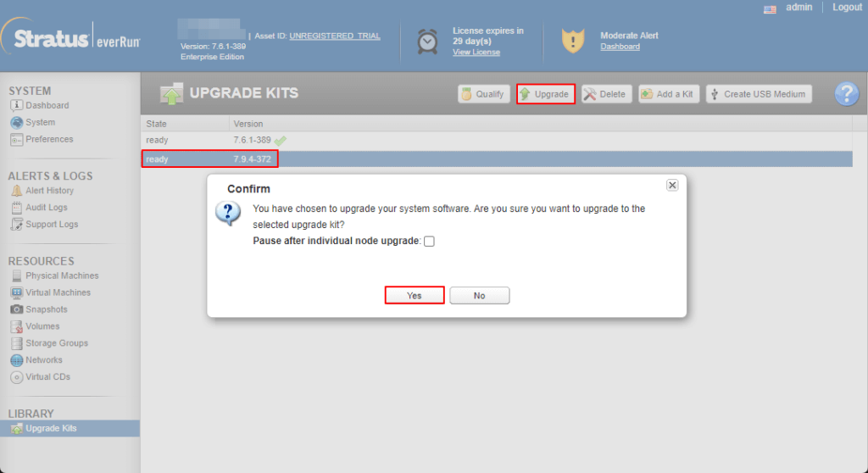Select the 7.6.1-389 upgrade kit row
Image resolution: width=868 pixels, height=473 pixels.
click(x=497, y=140)
